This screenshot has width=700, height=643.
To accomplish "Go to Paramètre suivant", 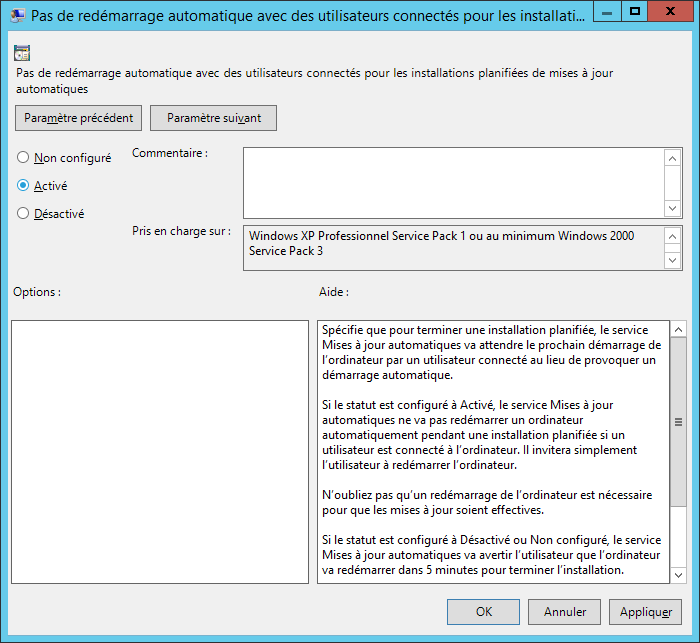I will coord(213,118).
